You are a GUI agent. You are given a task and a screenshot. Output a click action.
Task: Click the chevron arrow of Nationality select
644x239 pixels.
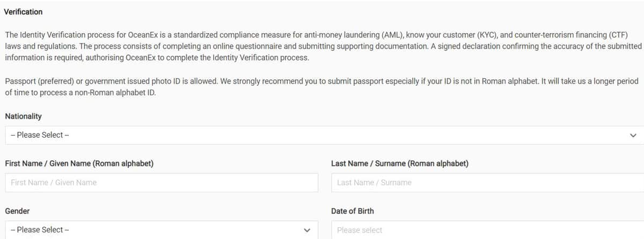pos(634,135)
